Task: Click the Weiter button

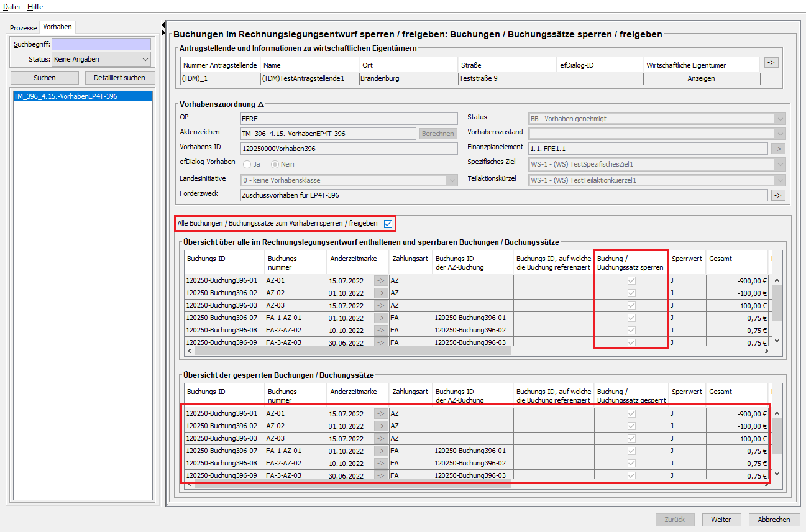Action: 720,520
